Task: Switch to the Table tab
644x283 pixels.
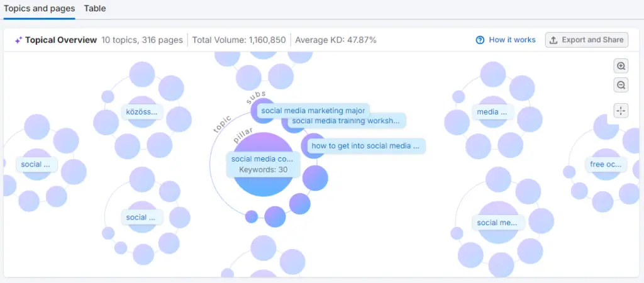Action: (95, 9)
